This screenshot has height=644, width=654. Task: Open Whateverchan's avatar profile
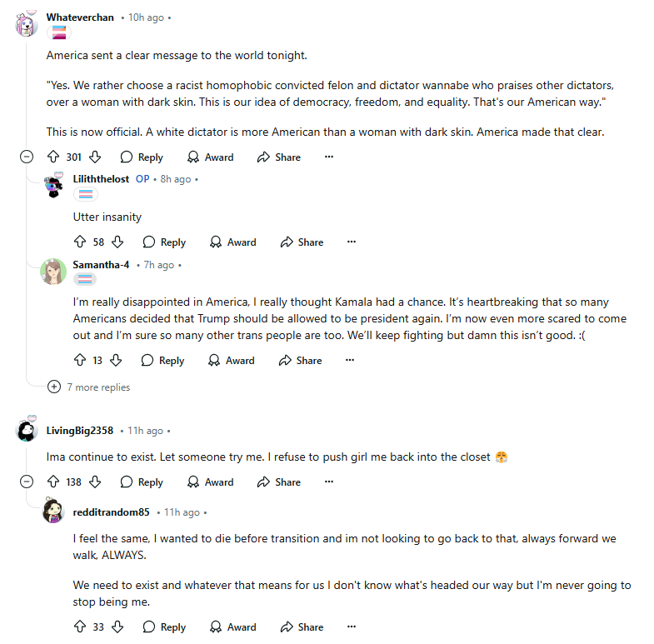coord(27,25)
